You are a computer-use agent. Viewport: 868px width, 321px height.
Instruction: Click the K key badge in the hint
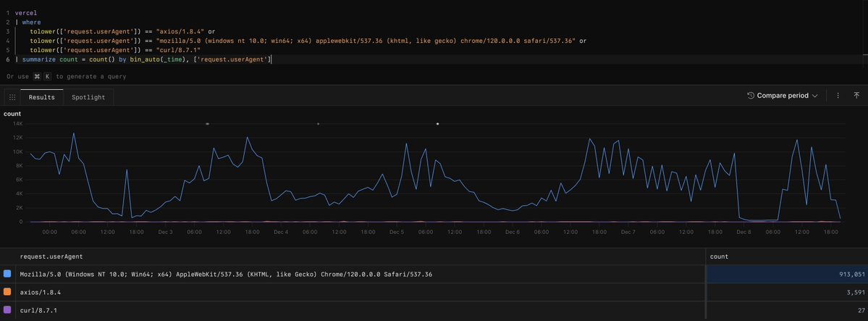click(47, 77)
